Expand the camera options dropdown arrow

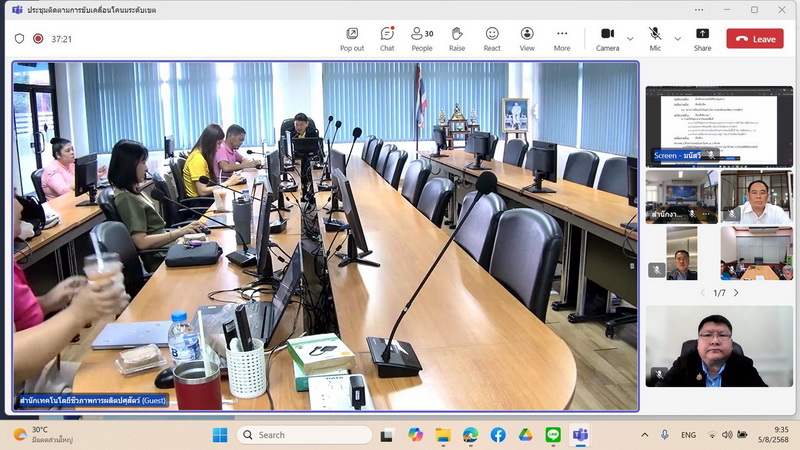(x=630, y=39)
